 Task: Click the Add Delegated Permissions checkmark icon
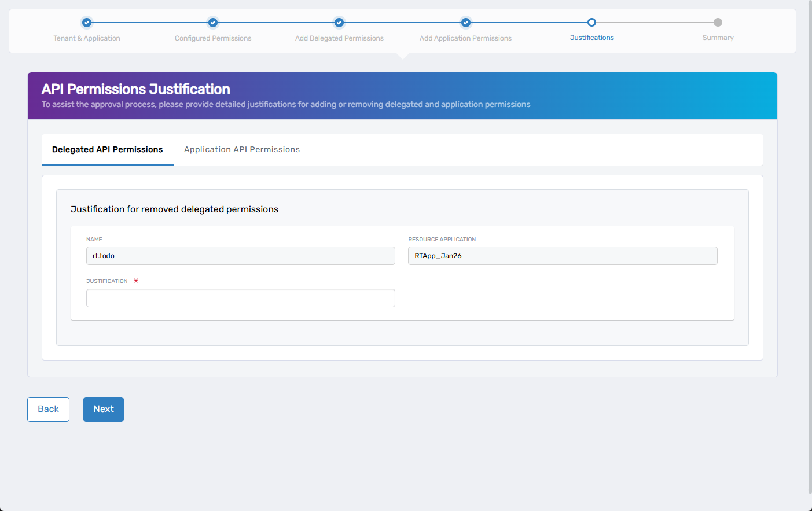(x=339, y=23)
